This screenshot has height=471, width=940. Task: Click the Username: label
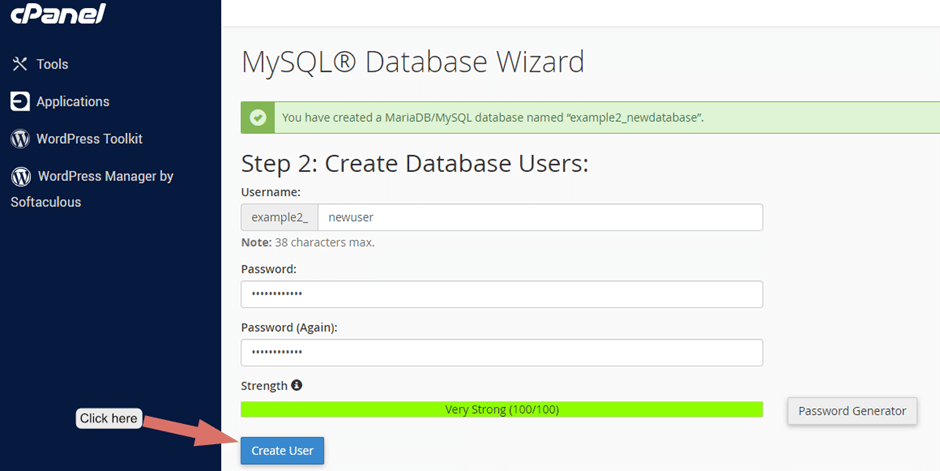click(x=270, y=192)
